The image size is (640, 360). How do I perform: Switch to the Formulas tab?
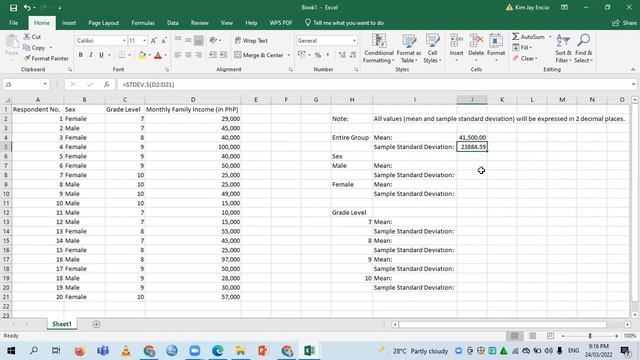(x=143, y=23)
